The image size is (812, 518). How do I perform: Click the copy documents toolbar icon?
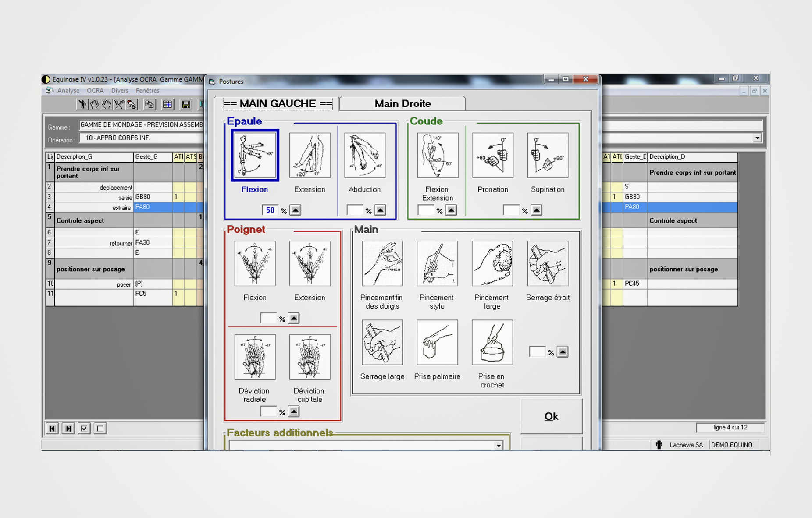pyautogui.click(x=150, y=104)
